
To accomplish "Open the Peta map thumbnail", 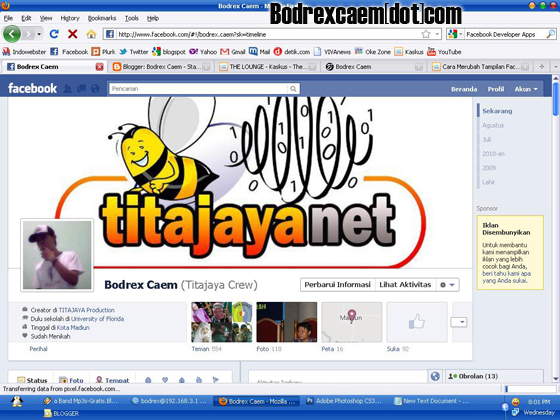I will [352, 322].
